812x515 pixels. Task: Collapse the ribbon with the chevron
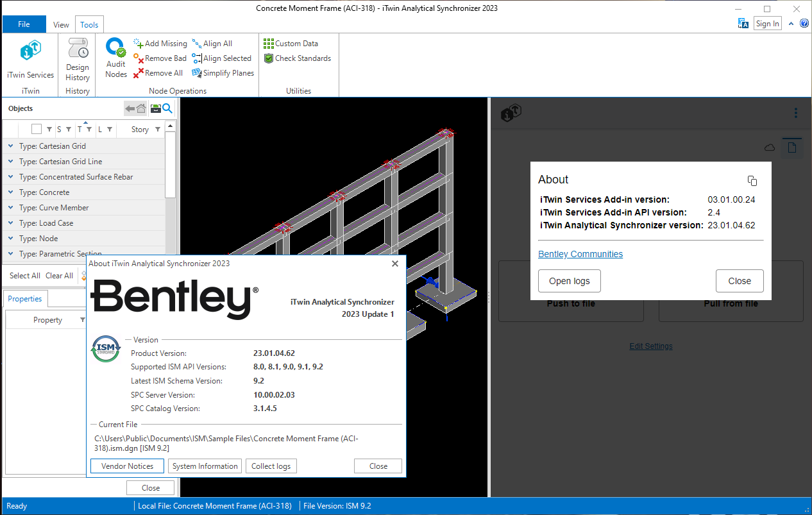click(x=791, y=24)
